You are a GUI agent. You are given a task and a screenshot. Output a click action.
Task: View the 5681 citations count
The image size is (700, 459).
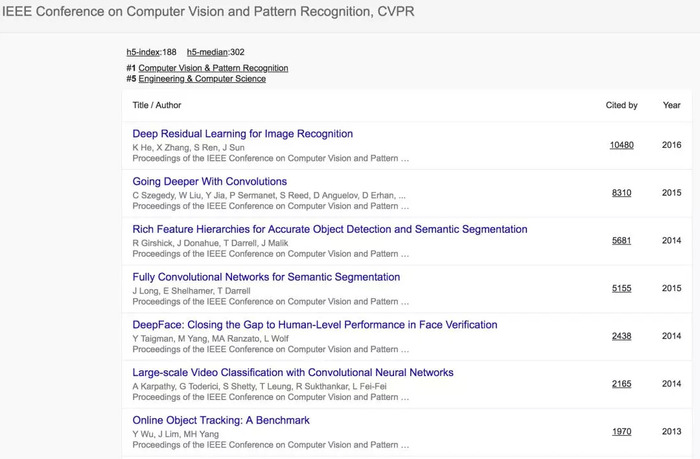point(621,241)
